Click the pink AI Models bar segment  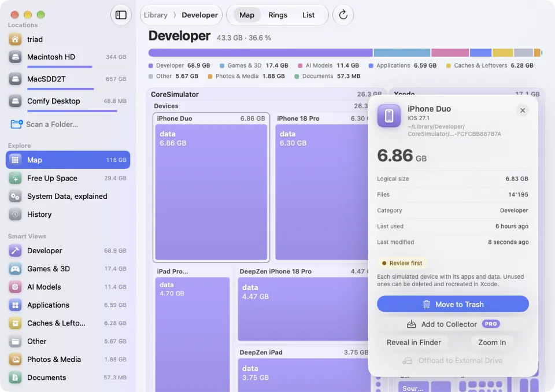[x=450, y=53]
